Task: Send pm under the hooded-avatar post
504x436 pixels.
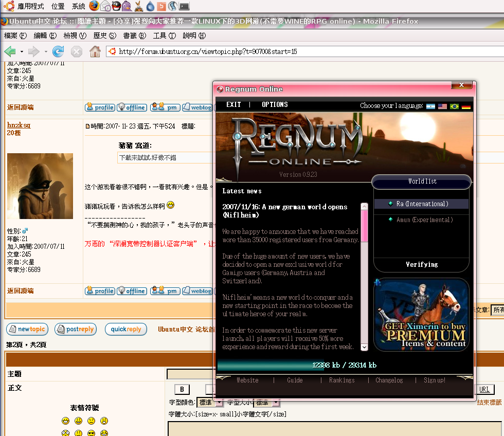Action: click(165, 291)
